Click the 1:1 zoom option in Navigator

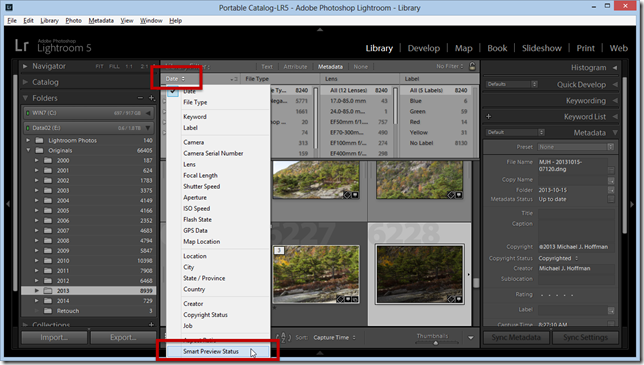[x=129, y=66]
